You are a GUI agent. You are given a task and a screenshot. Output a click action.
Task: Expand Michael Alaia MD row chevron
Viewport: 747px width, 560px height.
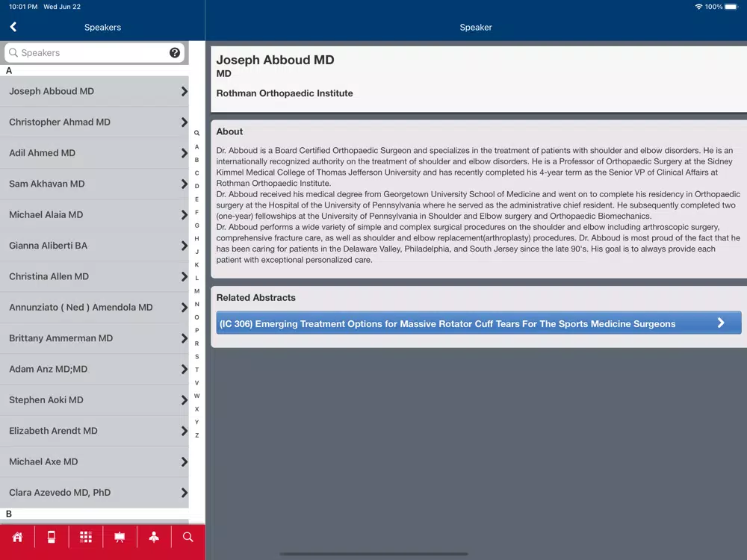click(185, 215)
